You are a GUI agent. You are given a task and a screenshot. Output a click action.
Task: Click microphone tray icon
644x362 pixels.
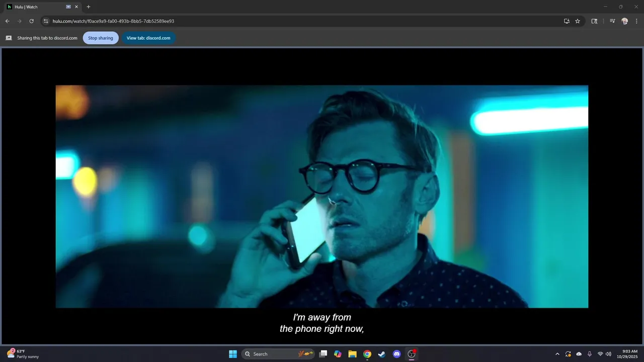pyautogui.click(x=590, y=354)
